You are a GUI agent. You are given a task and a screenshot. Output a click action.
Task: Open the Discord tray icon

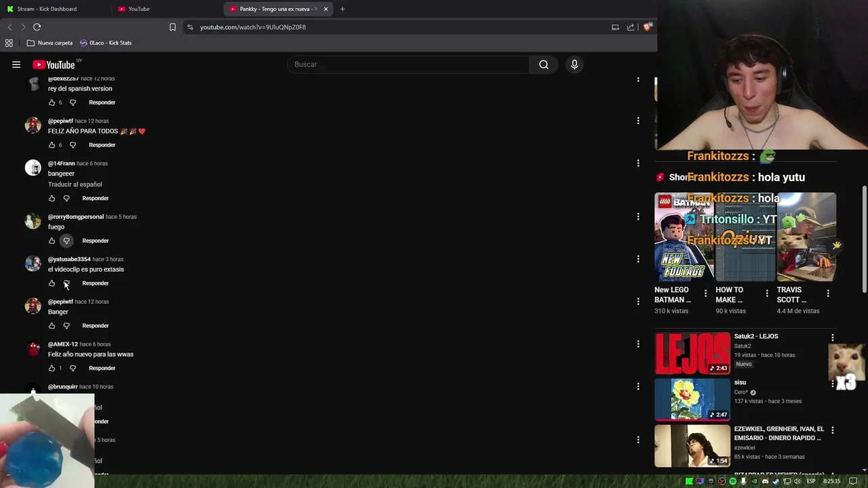click(766, 481)
